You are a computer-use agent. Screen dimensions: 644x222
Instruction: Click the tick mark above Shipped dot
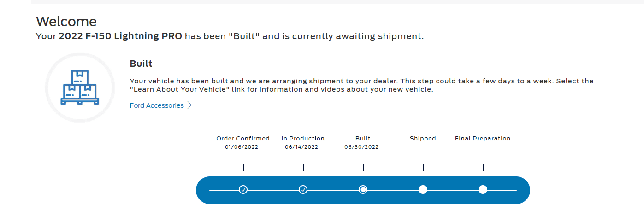(x=424, y=168)
